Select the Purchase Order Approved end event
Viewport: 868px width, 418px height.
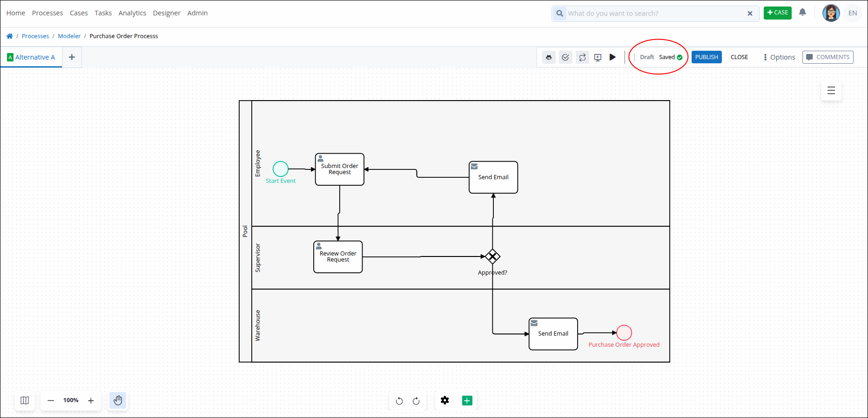[624, 333]
